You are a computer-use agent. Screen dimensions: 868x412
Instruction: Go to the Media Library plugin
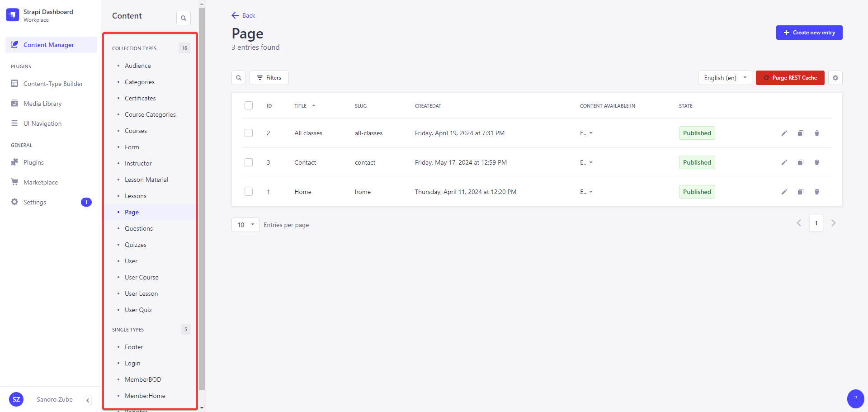(42, 104)
